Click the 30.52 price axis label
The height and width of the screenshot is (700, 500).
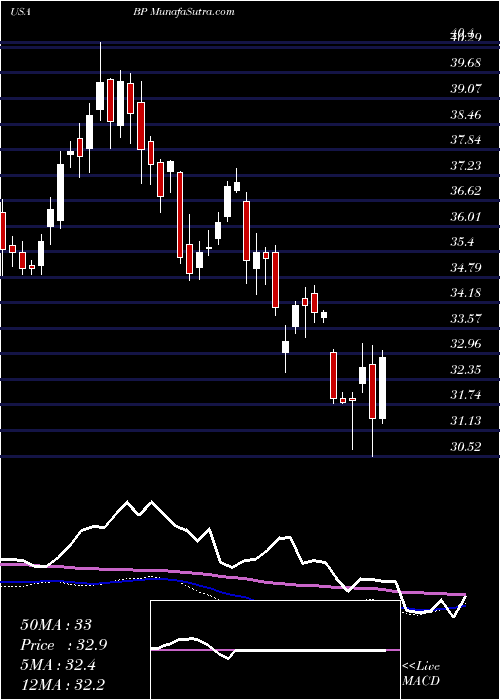[466, 446]
